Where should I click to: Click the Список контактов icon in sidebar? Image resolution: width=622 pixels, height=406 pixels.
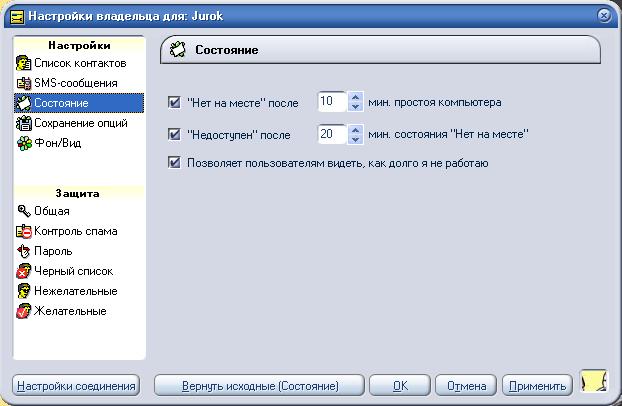click(24, 64)
